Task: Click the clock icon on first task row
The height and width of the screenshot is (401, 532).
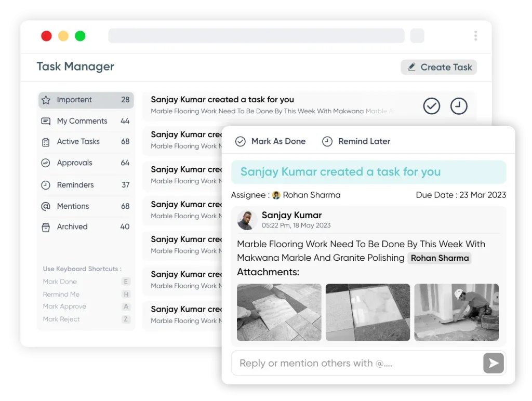Action: 458,106
